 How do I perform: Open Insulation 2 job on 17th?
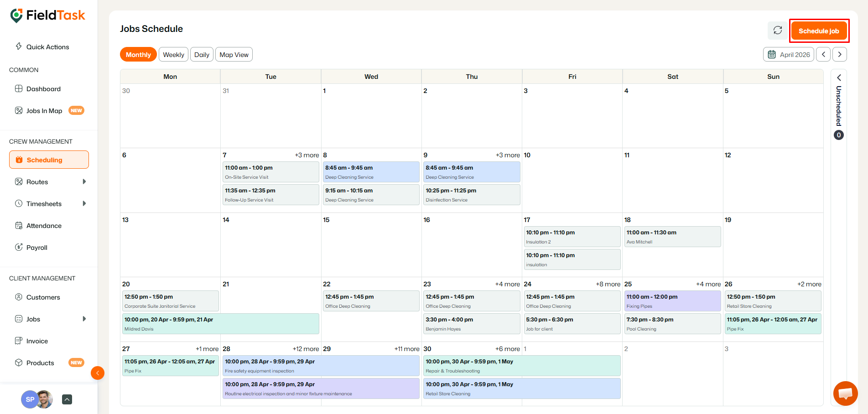[x=572, y=237]
